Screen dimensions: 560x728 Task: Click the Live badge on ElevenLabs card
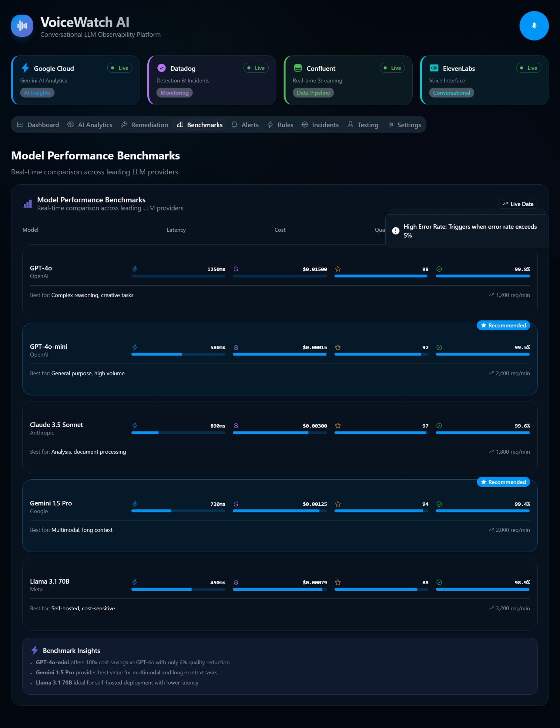pos(529,68)
